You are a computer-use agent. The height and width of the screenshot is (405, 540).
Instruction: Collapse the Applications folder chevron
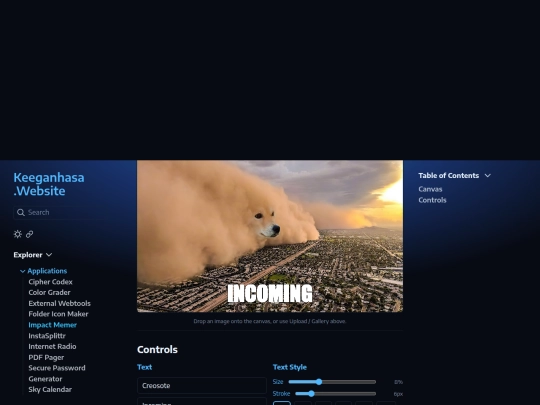[23, 271]
